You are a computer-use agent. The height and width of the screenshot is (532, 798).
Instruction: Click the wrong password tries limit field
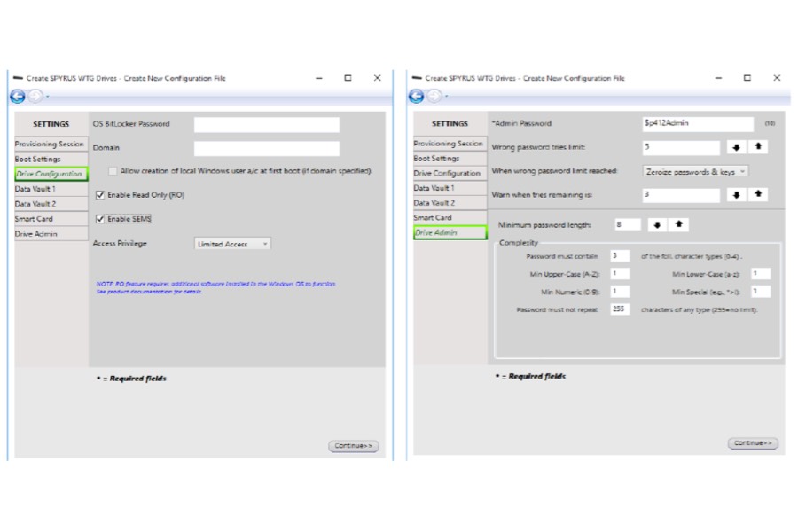click(681, 147)
